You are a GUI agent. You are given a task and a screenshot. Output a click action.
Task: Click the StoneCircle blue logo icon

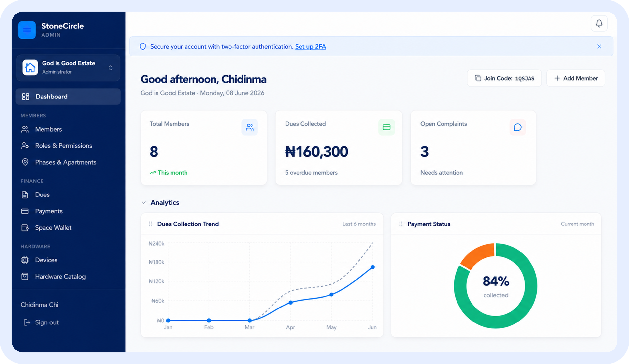[27, 30]
